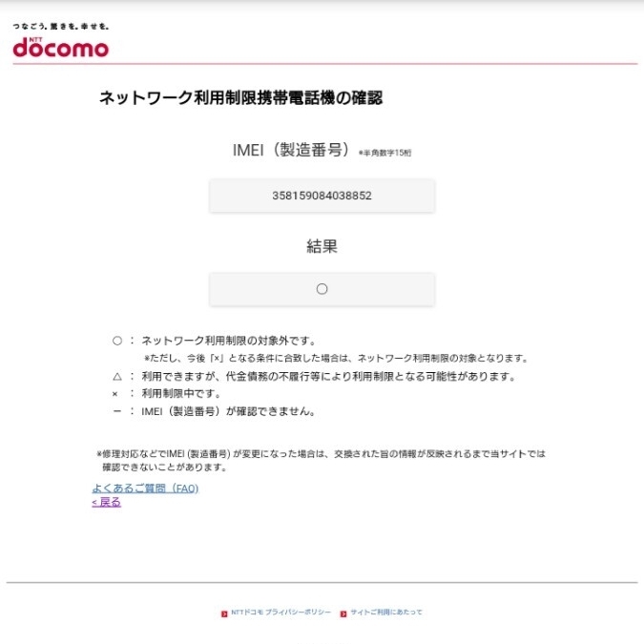Image resolution: width=644 pixels, height=644 pixels.
Task: Click the result box showing the circle
Action: 322,289
